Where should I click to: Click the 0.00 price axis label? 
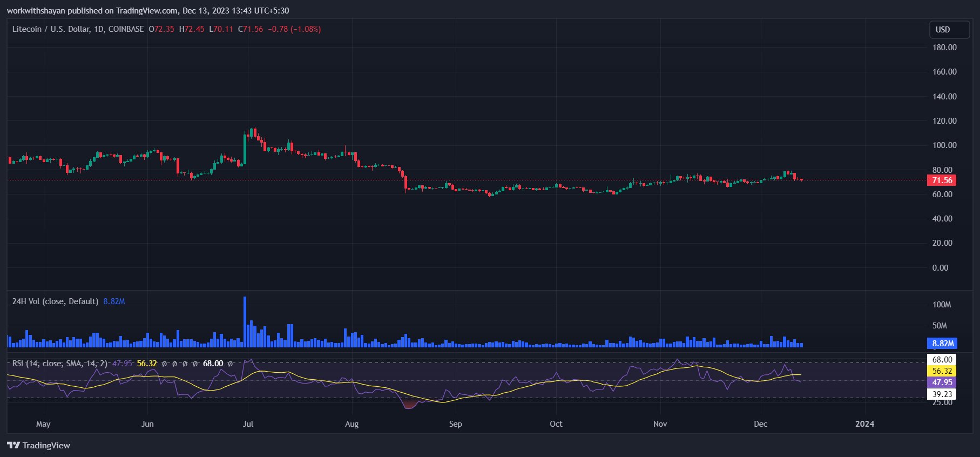point(940,268)
